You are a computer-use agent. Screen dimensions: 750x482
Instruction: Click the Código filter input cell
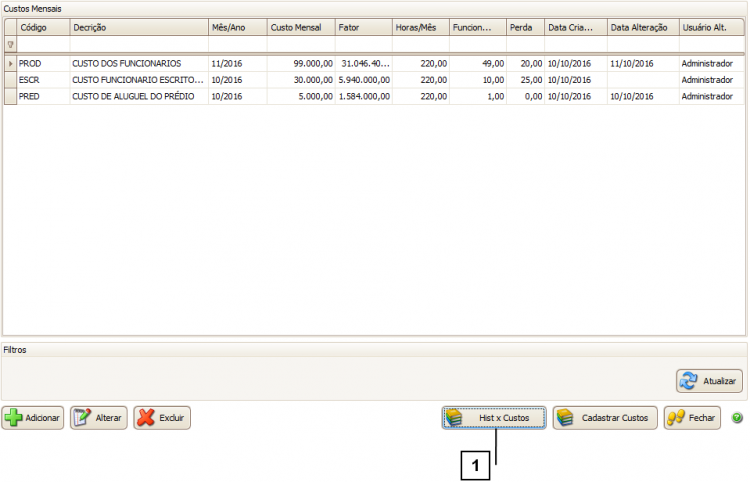click(42, 45)
